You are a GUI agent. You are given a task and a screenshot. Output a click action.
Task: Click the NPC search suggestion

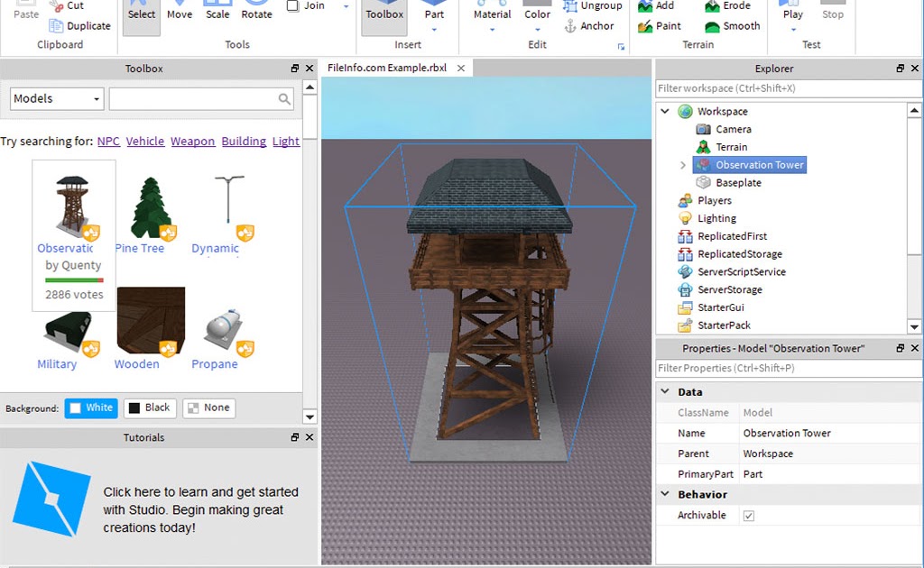click(108, 142)
